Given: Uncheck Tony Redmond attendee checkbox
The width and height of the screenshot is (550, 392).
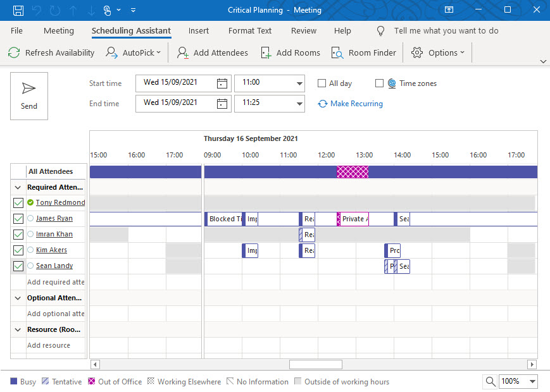Looking at the screenshot, I should [18, 203].
